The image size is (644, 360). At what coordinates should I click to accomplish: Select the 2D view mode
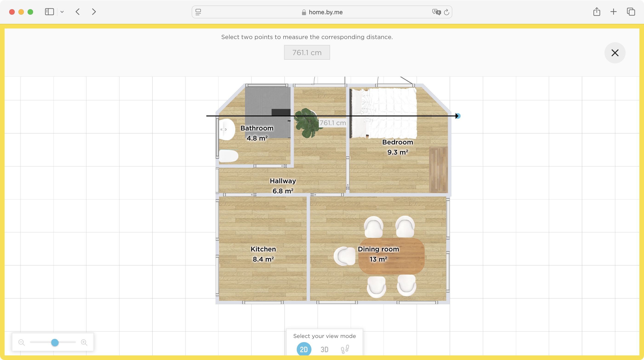pyautogui.click(x=304, y=349)
